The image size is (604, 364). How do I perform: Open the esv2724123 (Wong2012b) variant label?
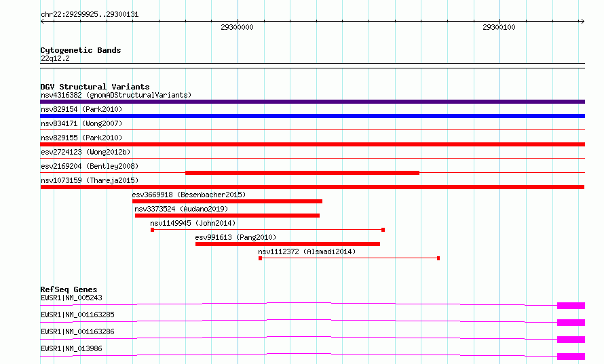(x=86, y=152)
